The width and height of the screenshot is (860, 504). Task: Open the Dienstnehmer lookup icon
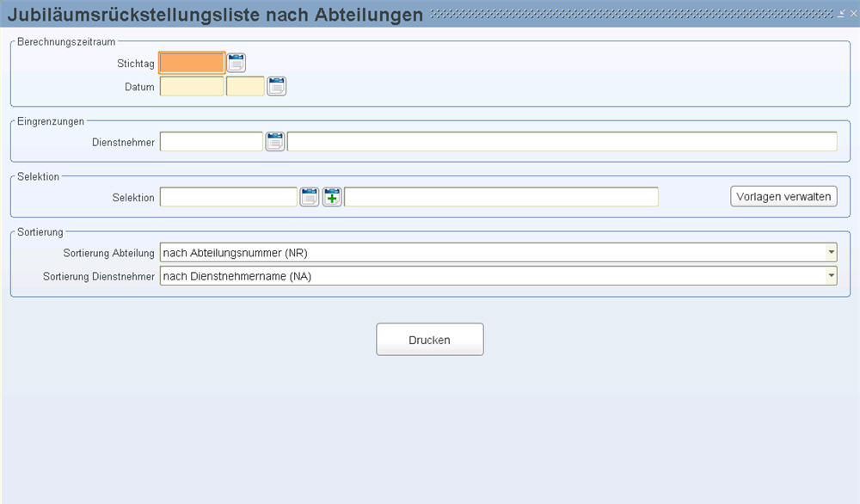275,142
